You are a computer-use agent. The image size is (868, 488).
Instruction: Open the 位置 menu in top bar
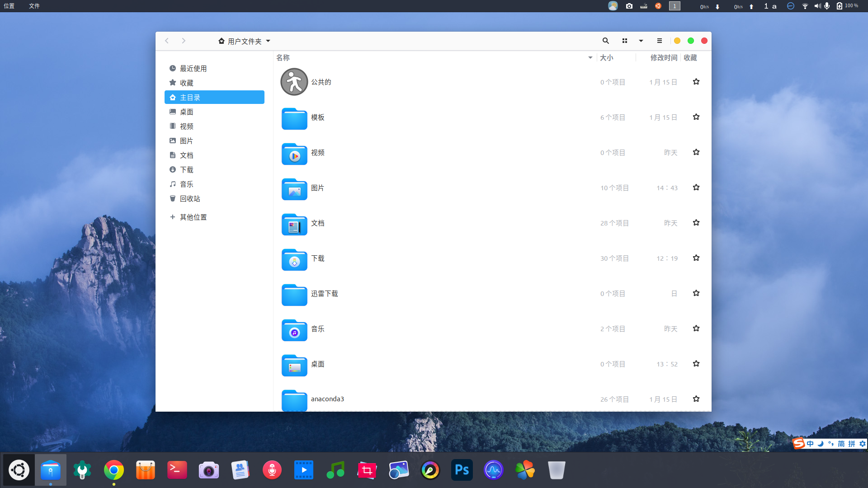pyautogui.click(x=9, y=6)
